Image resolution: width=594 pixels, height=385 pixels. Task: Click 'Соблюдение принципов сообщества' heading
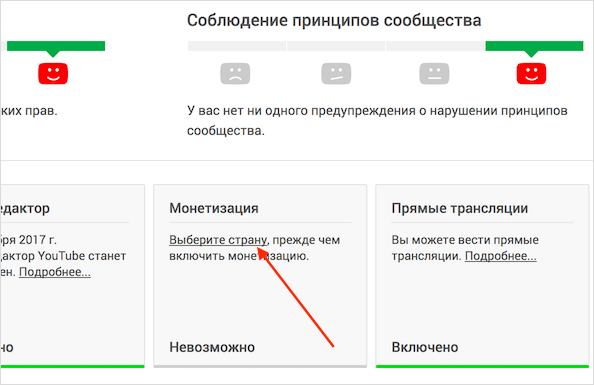[334, 20]
